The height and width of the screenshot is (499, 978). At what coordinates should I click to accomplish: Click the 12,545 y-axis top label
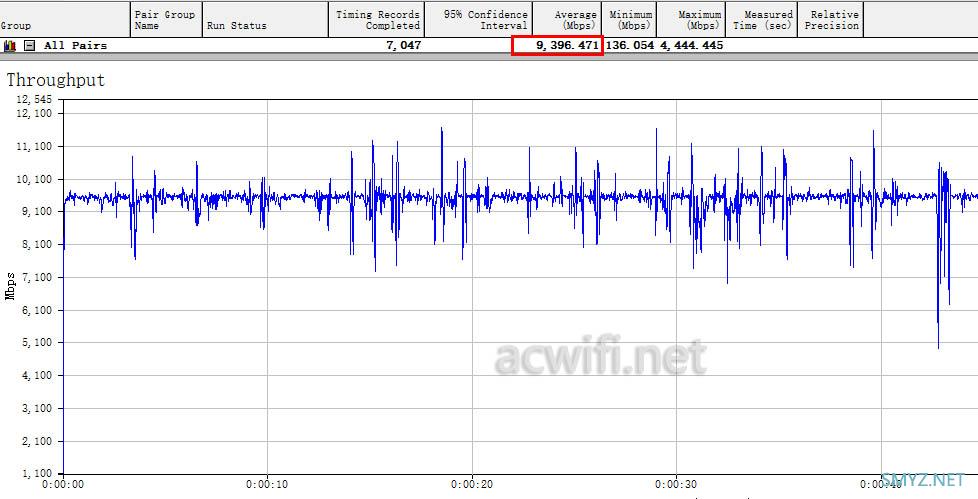pos(34,100)
